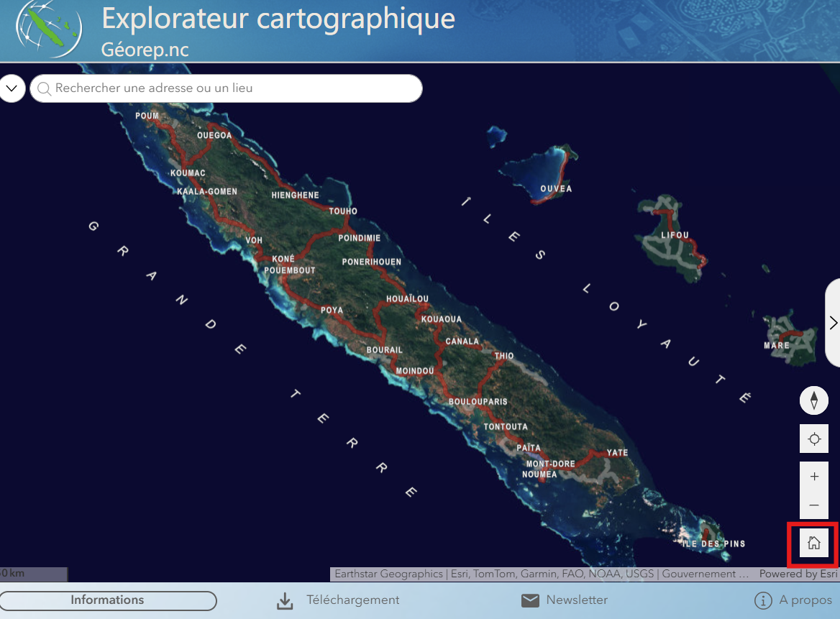Click the POUEMBOUT label
840x619 pixels.
pos(289,270)
